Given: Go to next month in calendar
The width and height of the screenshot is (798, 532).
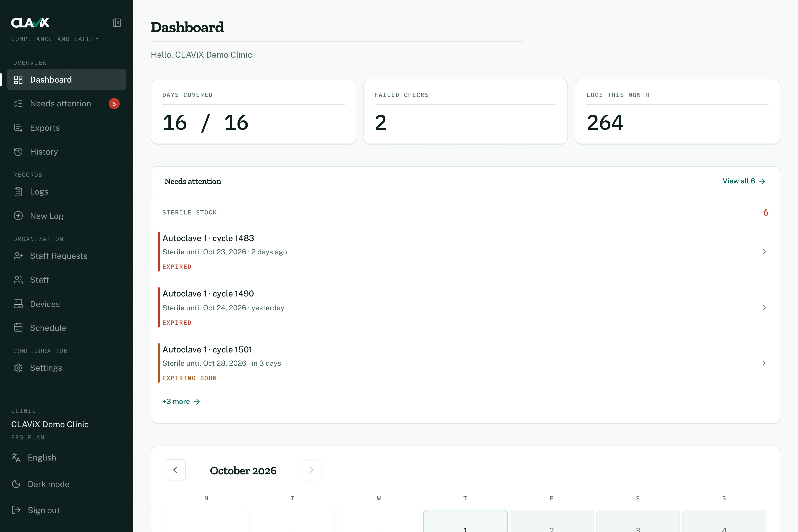Looking at the screenshot, I should click(311, 470).
